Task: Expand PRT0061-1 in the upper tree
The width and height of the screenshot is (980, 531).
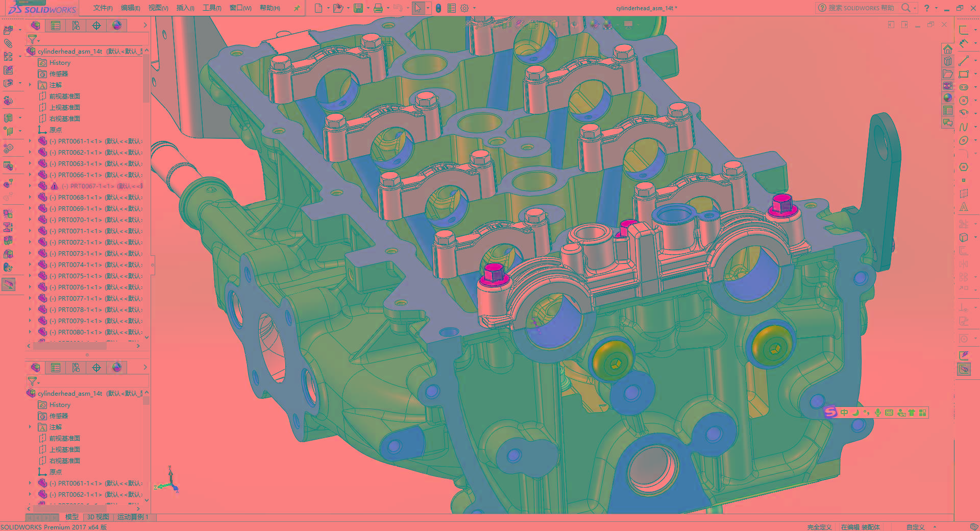Action: [30, 141]
